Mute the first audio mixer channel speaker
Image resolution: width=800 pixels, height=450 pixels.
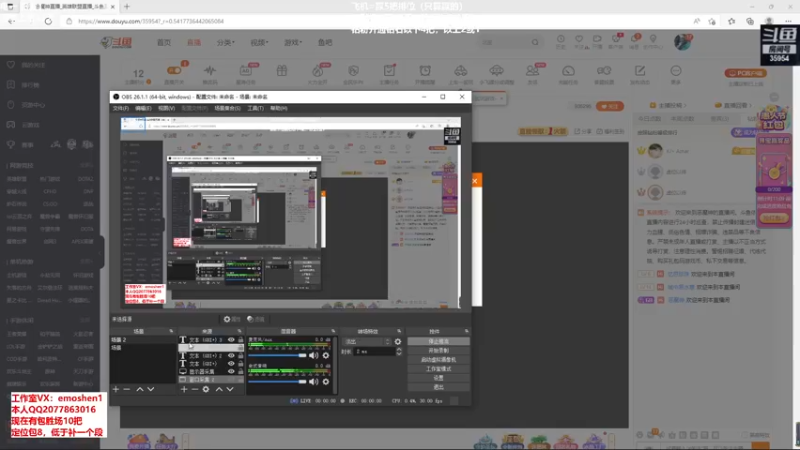(313, 356)
